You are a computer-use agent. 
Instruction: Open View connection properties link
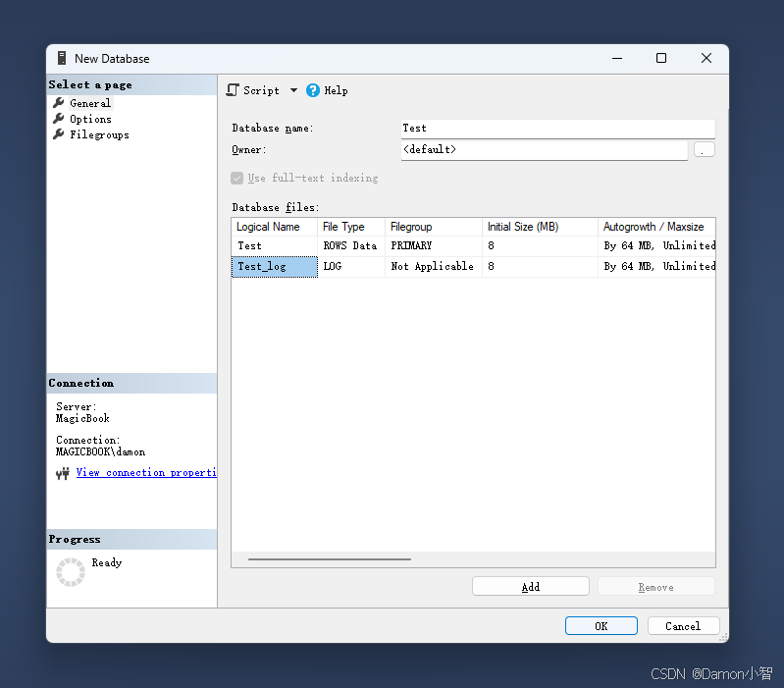146,472
